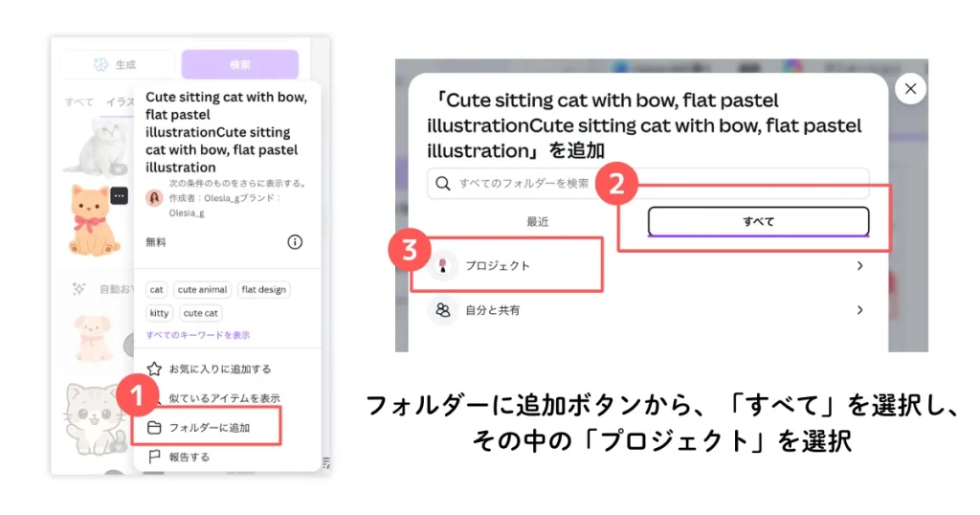The image size is (980, 515).
Task: Click the star icon for お気に入りに追加する
Action: point(154,369)
